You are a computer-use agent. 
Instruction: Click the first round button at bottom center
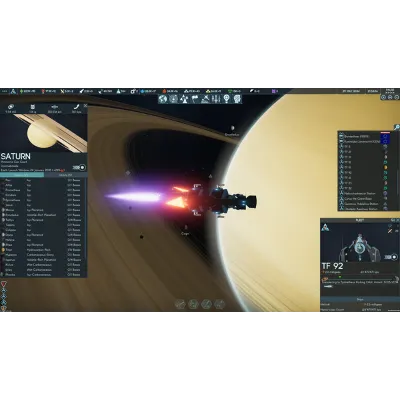tap(180, 304)
